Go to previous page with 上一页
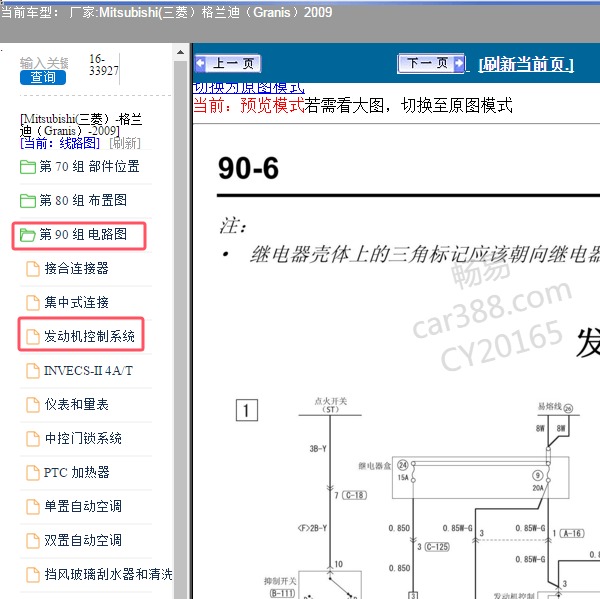Screen dimensions: 600x599 (228, 64)
